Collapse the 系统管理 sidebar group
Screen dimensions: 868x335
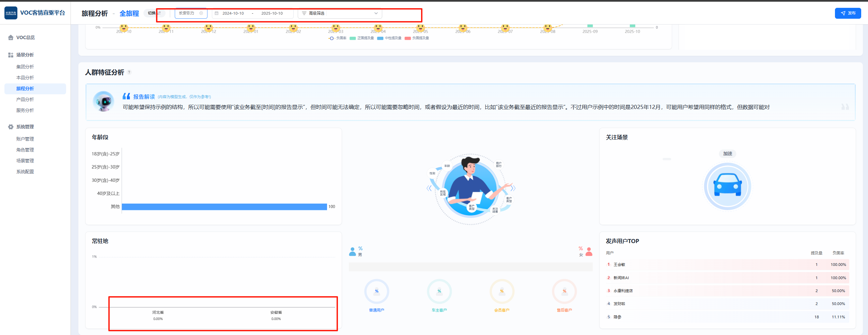pos(25,127)
